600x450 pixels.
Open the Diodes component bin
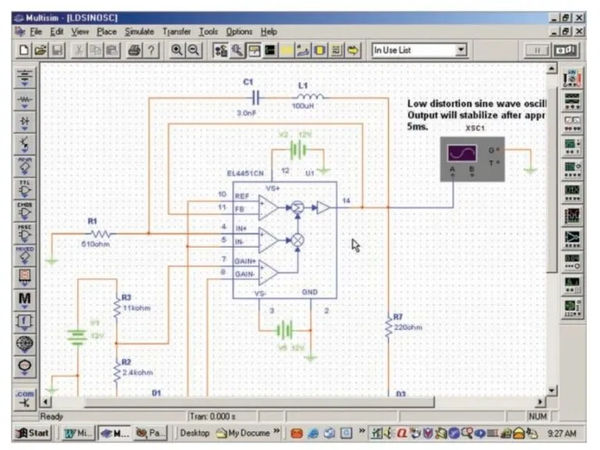click(25, 122)
